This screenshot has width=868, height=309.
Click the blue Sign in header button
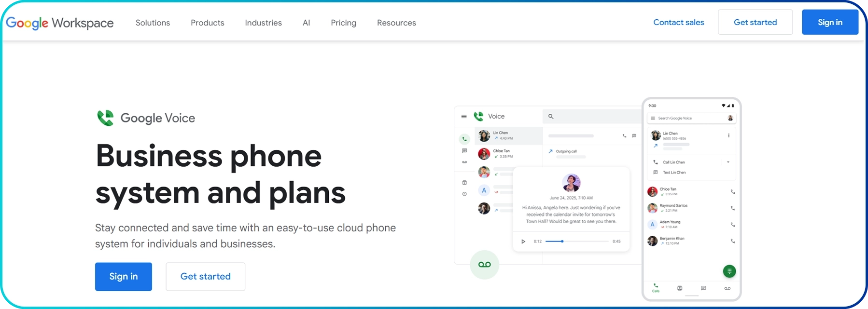point(830,22)
